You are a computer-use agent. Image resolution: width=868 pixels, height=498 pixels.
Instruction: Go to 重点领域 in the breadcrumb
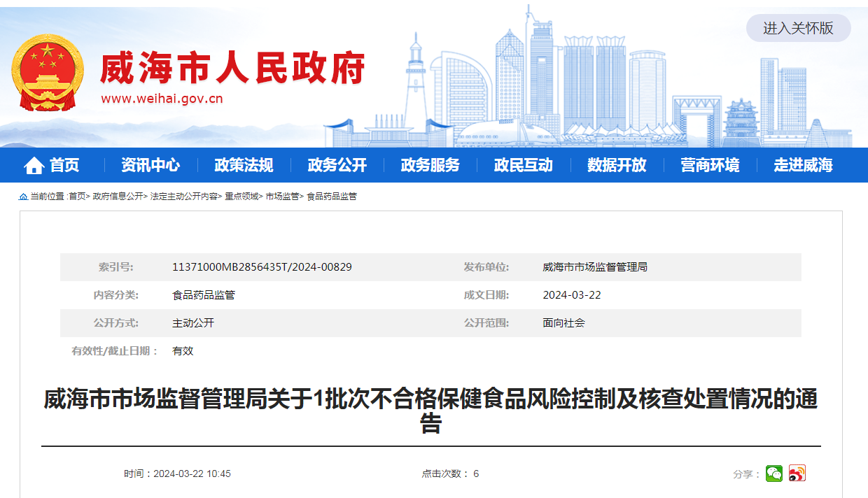pos(241,197)
